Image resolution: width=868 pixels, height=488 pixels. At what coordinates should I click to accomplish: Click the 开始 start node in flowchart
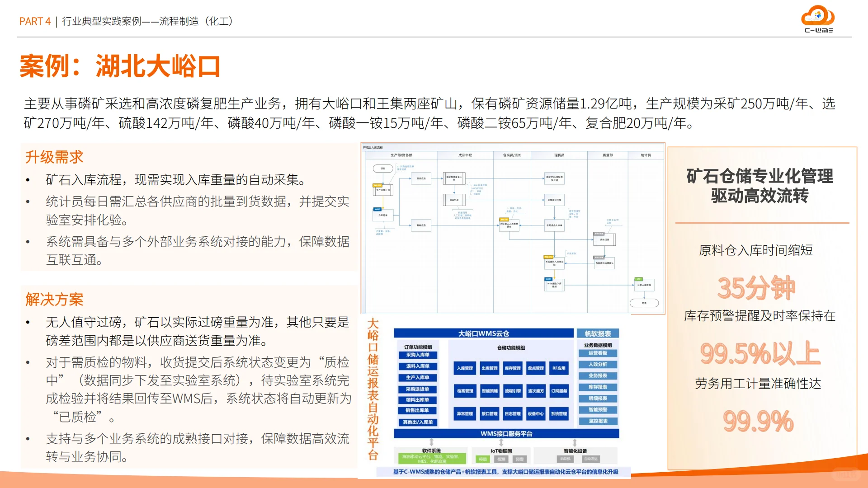(383, 169)
